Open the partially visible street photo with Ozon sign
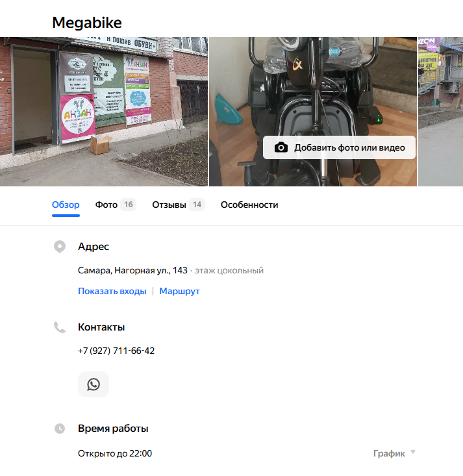463x476 pixels. tap(440, 112)
